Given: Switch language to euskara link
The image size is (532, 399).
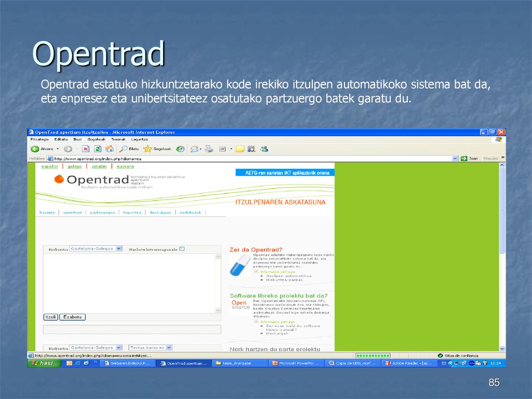Looking at the screenshot, I should [125, 166].
